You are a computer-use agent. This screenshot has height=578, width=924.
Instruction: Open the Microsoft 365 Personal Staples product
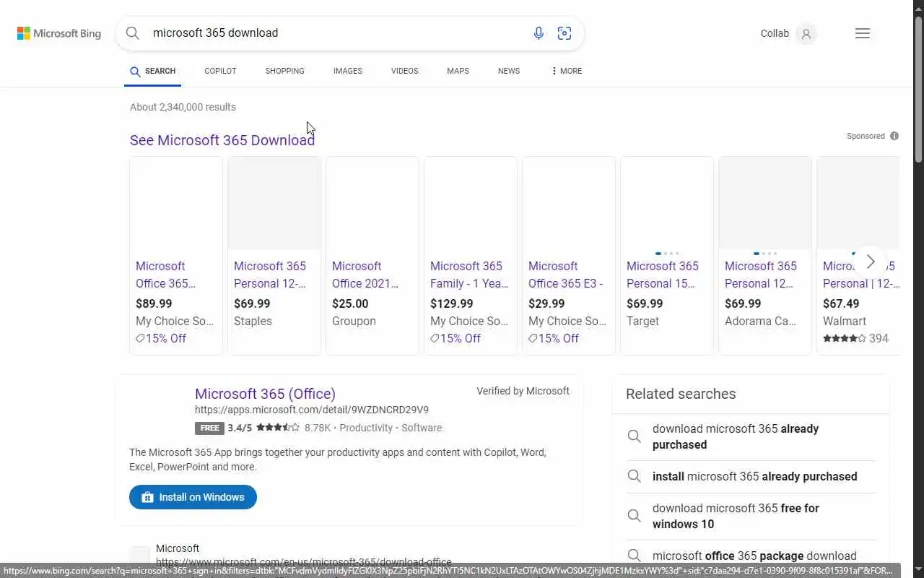point(274,275)
